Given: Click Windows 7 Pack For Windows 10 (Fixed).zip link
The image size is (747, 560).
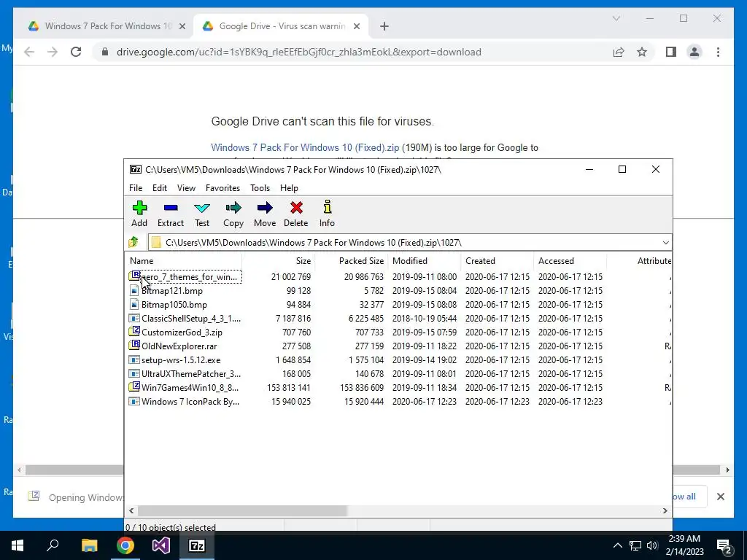Looking at the screenshot, I should click(x=305, y=147).
